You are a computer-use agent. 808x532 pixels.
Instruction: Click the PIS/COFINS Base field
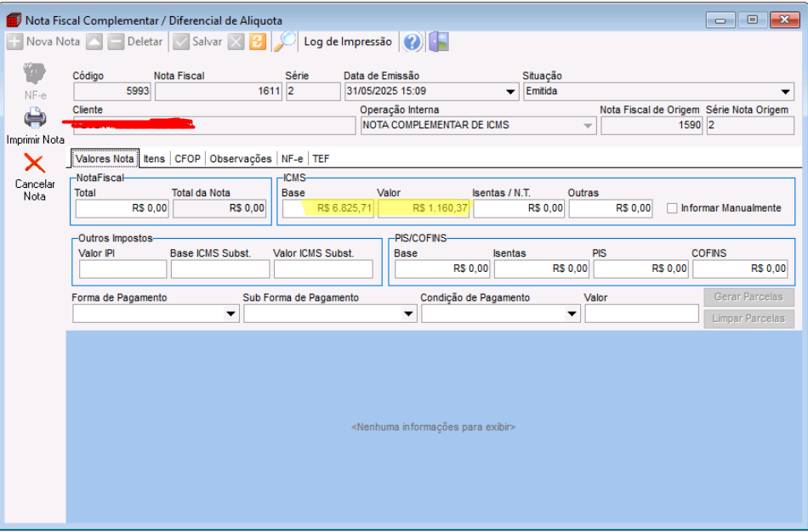442,269
